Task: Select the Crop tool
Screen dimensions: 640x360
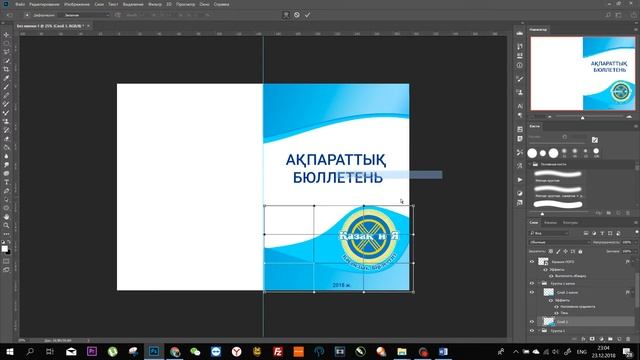Action: click(7, 69)
